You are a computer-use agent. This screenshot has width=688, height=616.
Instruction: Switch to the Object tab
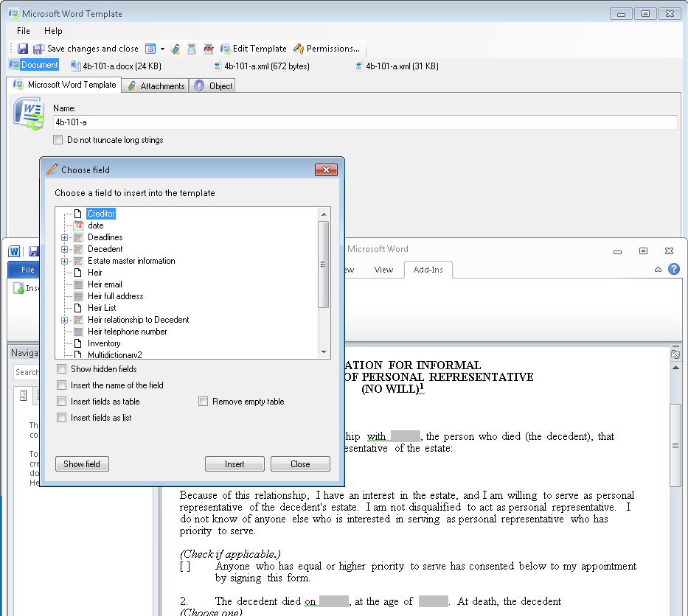coord(213,86)
